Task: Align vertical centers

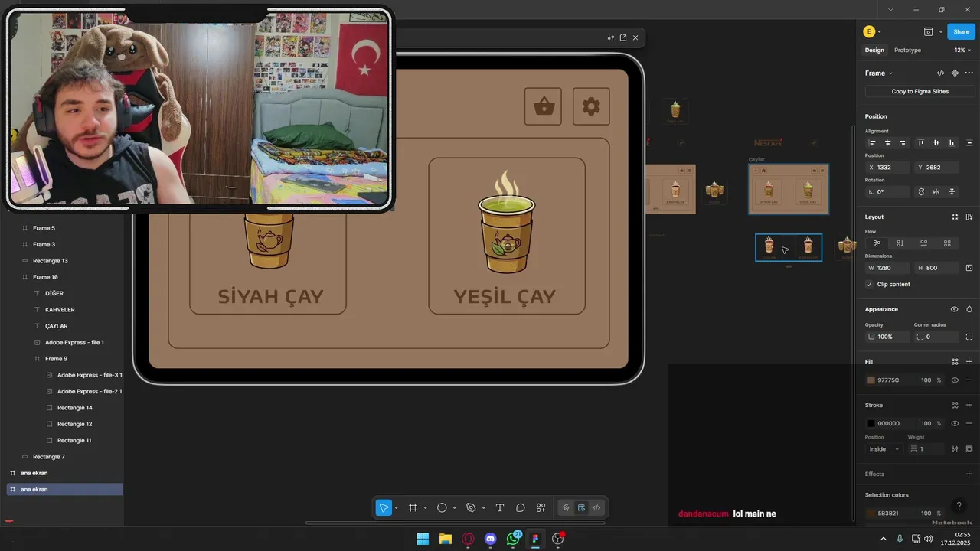Action: (936, 143)
